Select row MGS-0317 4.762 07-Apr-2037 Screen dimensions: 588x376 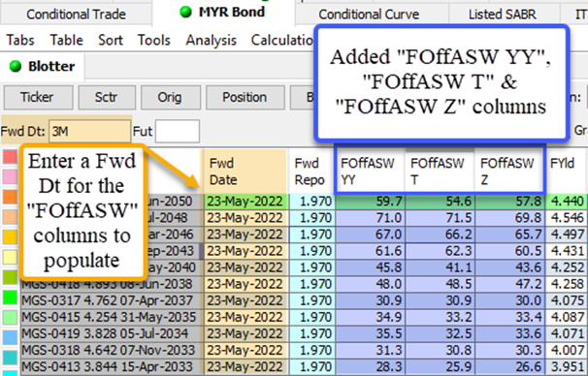(111, 300)
